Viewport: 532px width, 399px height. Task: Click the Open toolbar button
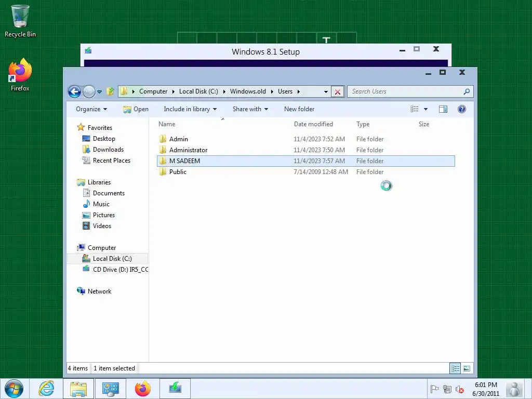tap(136, 109)
